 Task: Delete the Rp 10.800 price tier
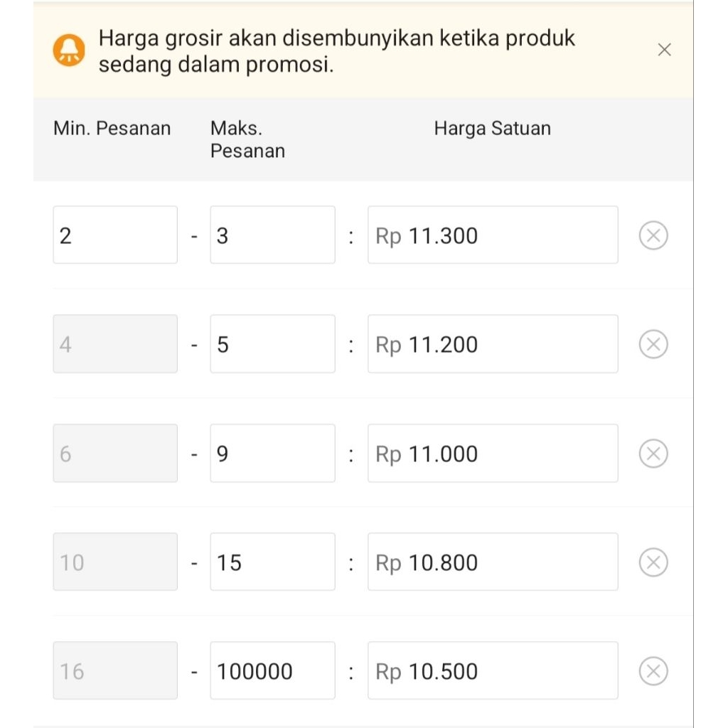coord(653,562)
